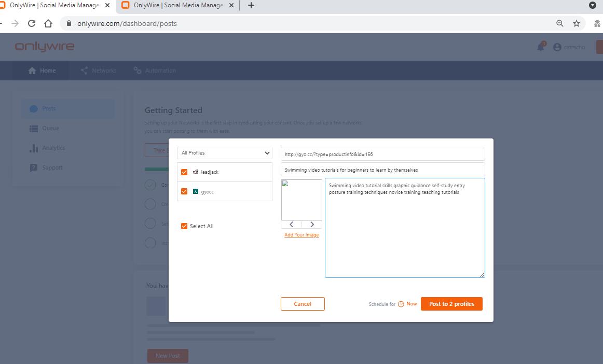This screenshot has width=603, height=364.
Task: Click the gyocc network icon
Action: (195, 191)
